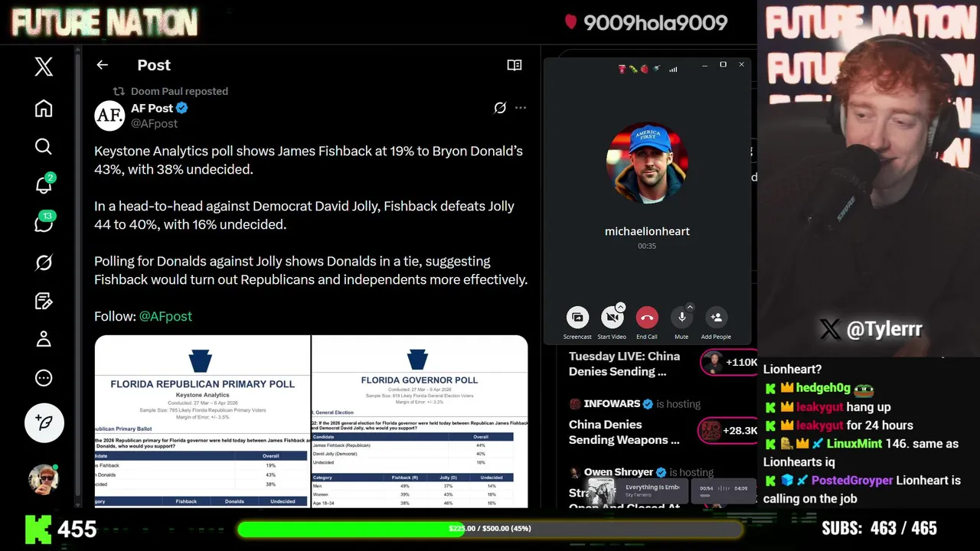
Task: Click the 00:54 elapsed time in mini player
Action: [x=706, y=488]
